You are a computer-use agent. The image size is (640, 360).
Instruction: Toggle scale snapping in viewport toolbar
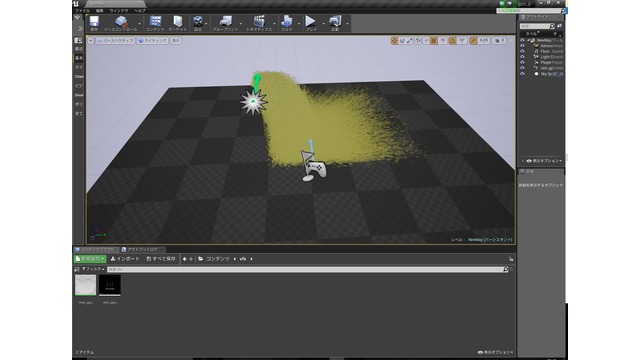coord(473,40)
